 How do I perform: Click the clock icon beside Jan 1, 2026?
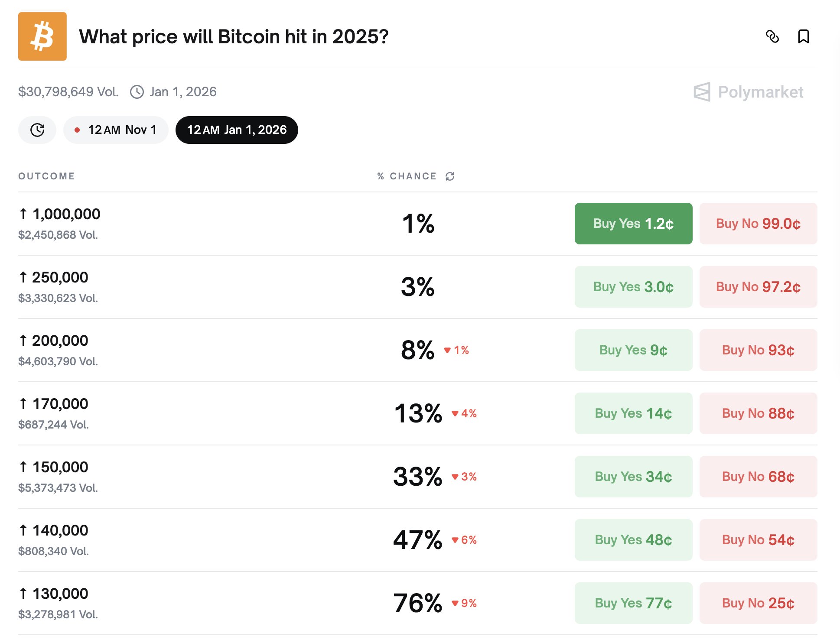(137, 91)
